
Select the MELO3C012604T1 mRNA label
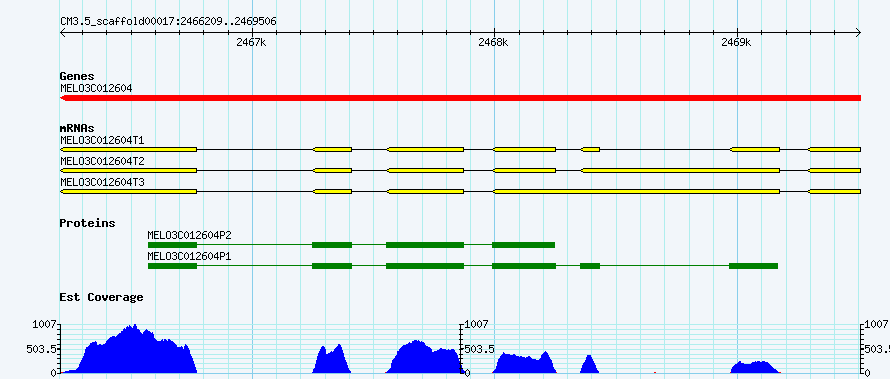(102, 140)
